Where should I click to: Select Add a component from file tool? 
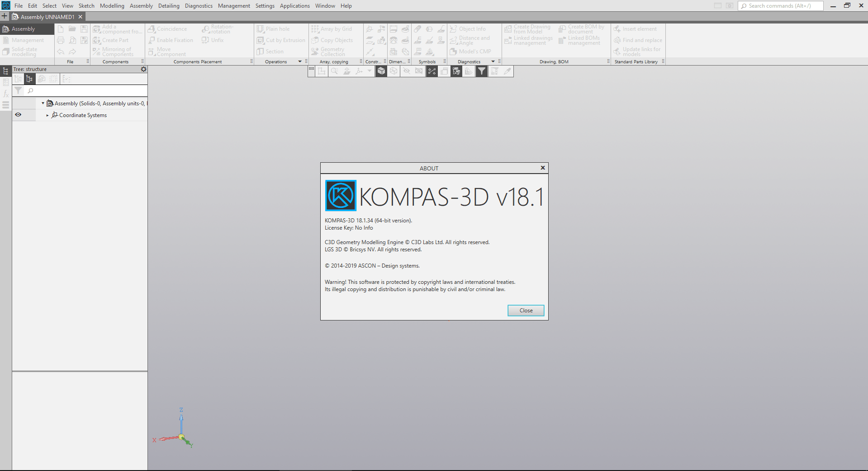coord(118,29)
